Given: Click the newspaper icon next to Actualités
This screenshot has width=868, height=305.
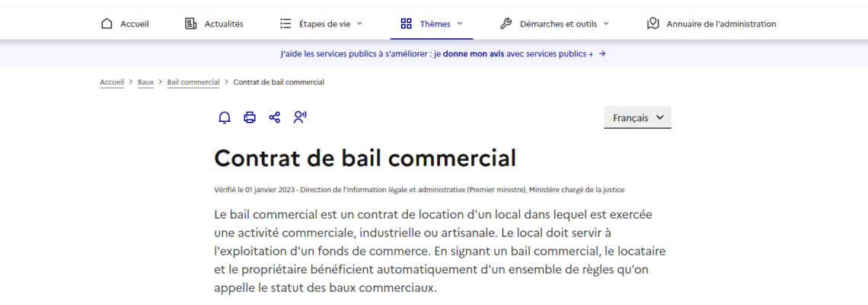Looking at the screenshot, I should click(191, 24).
